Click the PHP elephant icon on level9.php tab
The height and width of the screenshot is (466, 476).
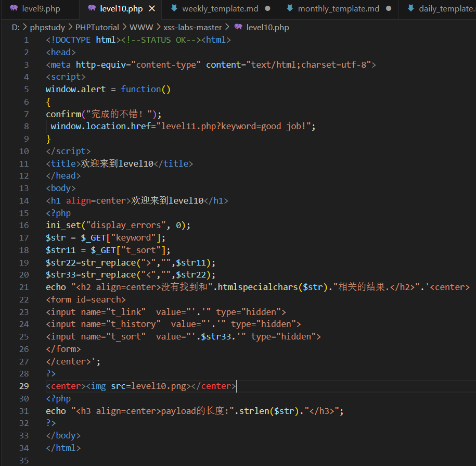click(14, 8)
